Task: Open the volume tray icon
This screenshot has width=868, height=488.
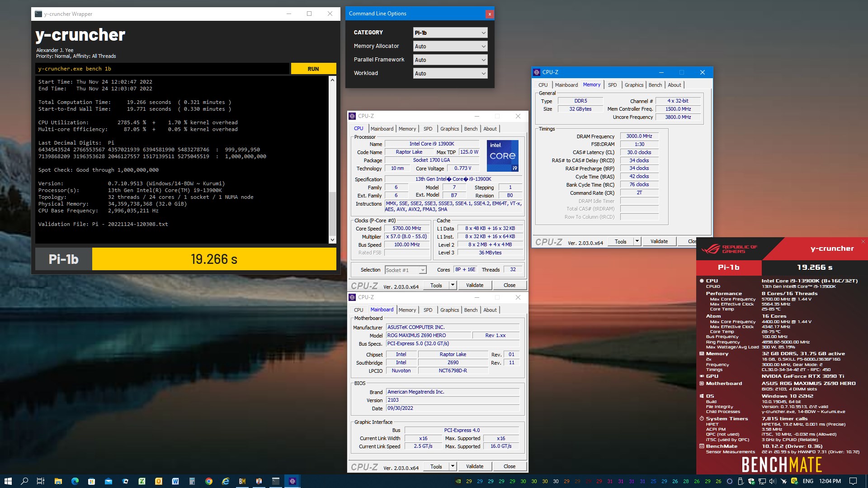Action: 773,481
